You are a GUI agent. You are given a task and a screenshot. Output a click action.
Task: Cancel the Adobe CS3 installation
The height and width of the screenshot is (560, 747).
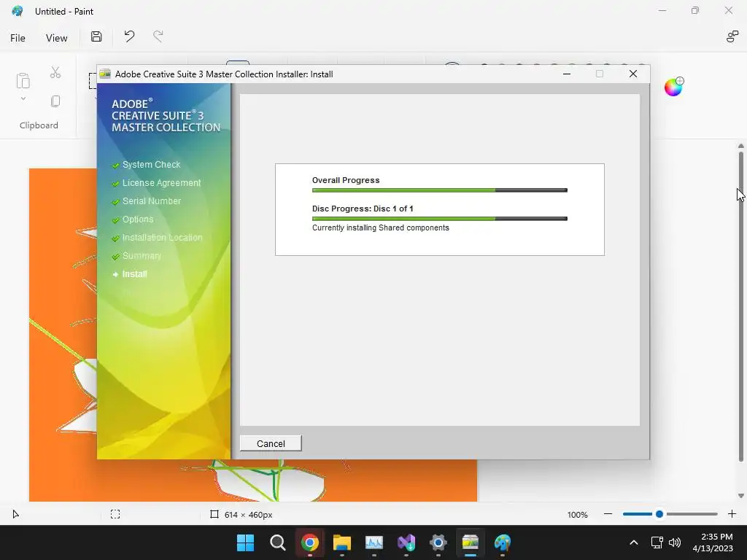(x=271, y=443)
